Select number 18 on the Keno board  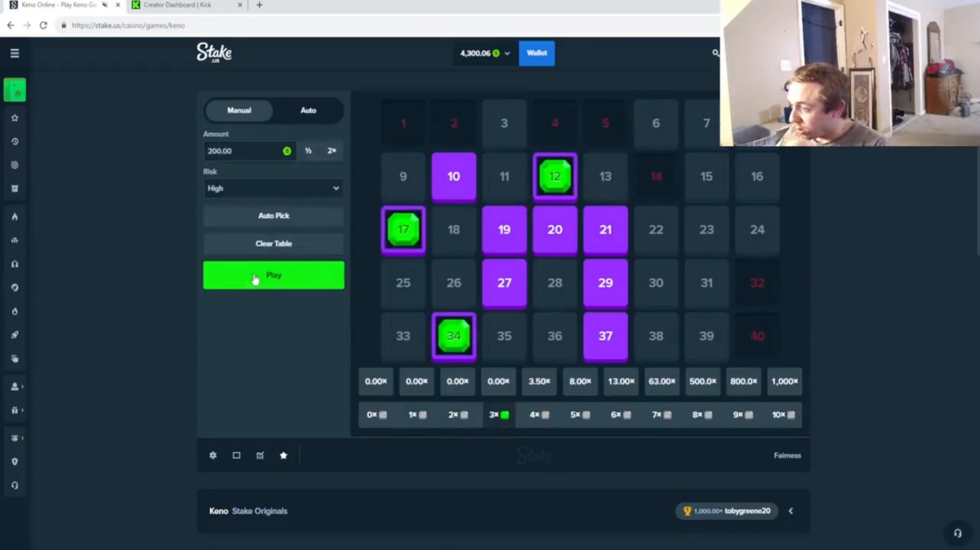pos(454,229)
